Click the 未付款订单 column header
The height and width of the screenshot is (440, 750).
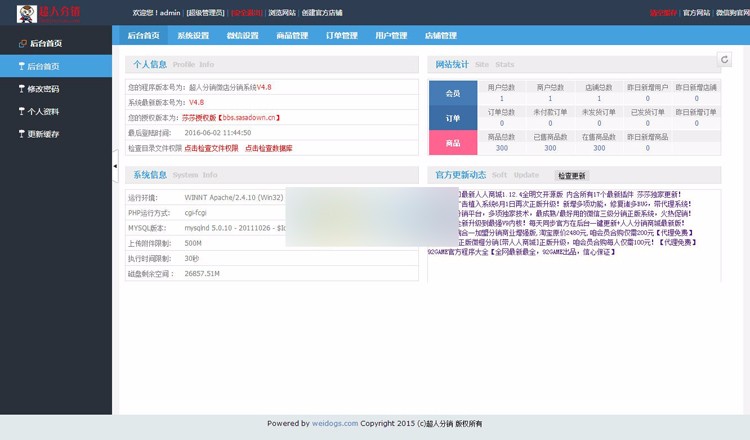coord(550,112)
